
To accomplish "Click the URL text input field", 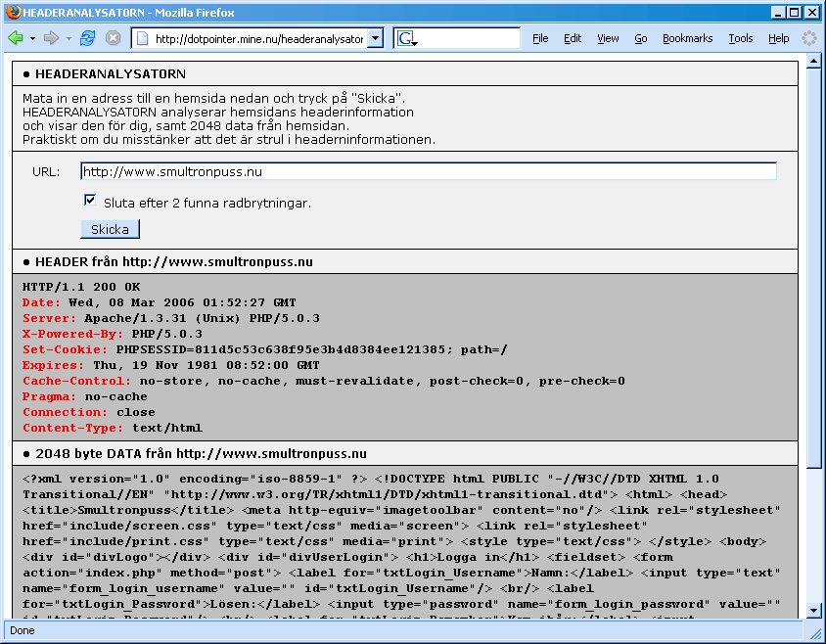I will tap(428, 171).
